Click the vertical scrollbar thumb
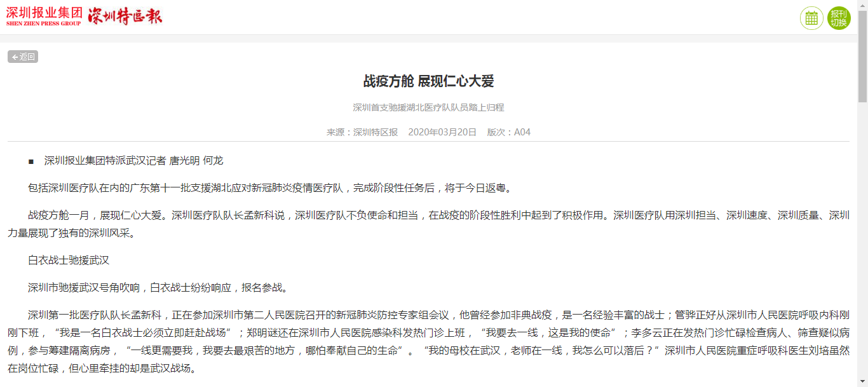The width and height of the screenshot is (868, 387). (862, 56)
